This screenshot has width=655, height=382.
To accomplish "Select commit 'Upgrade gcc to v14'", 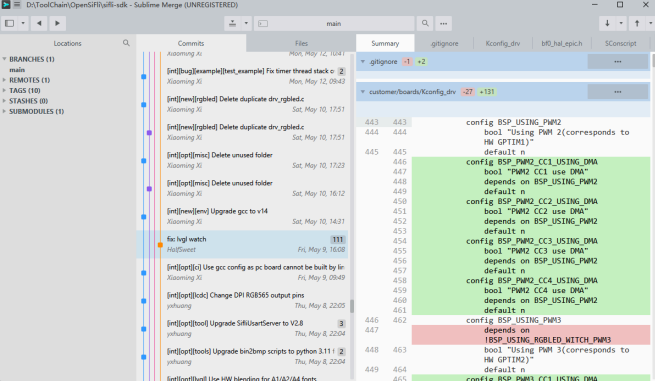I will [x=243, y=216].
